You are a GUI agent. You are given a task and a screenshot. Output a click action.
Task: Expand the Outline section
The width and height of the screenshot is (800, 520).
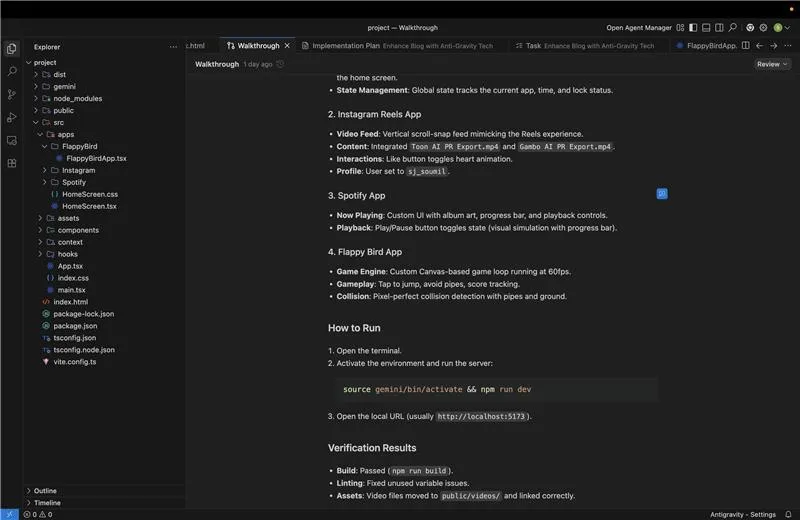[45, 491]
